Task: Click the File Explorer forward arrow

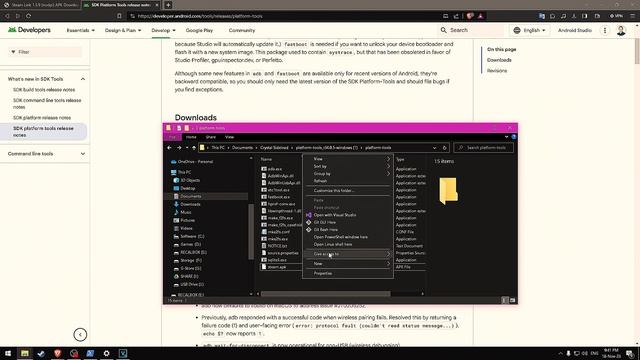Action: (179, 148)
